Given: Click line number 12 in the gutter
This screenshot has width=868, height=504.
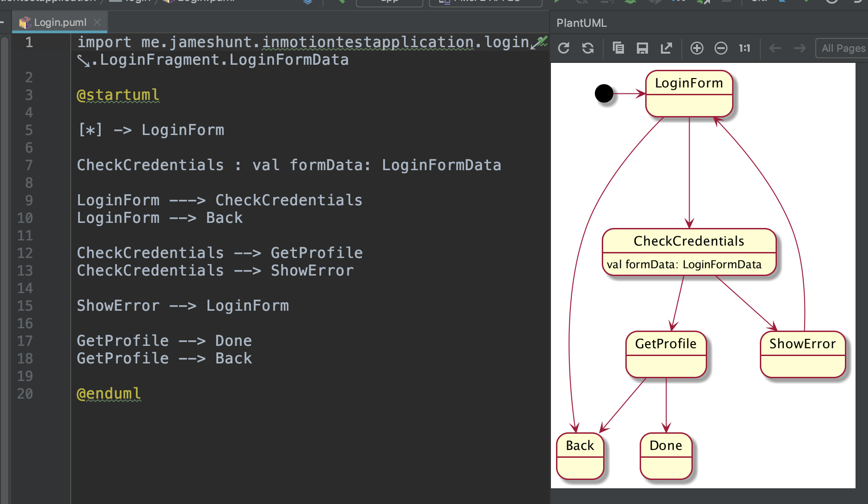Looking at the screenshot, I should coord(25,253).
